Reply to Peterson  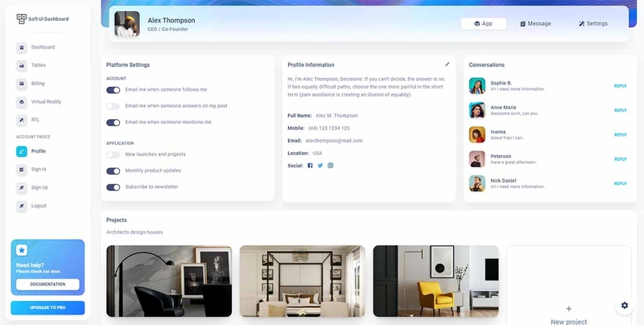tap(620, 159)
